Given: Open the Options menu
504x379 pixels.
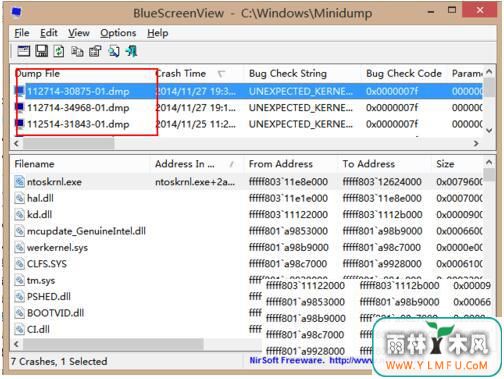Looking at the screenshot, I should tap(118, 33).
